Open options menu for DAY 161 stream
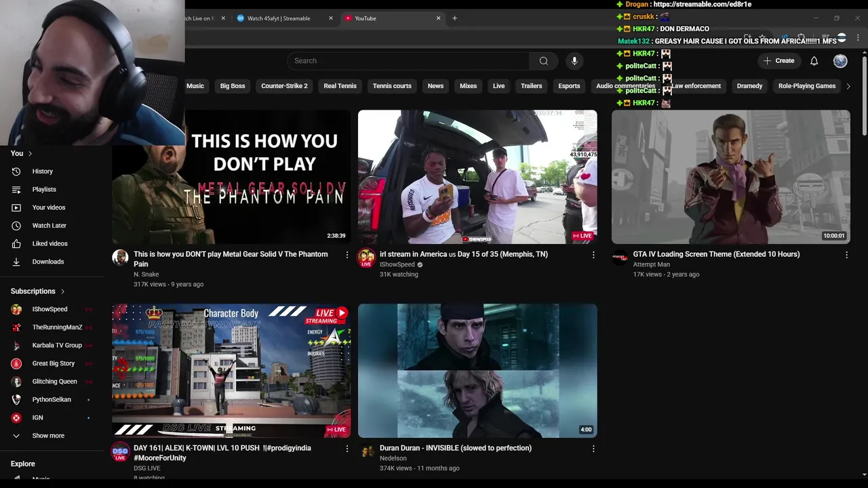The image size is (868, 488). pyautogui.click(x=347, y=449)
